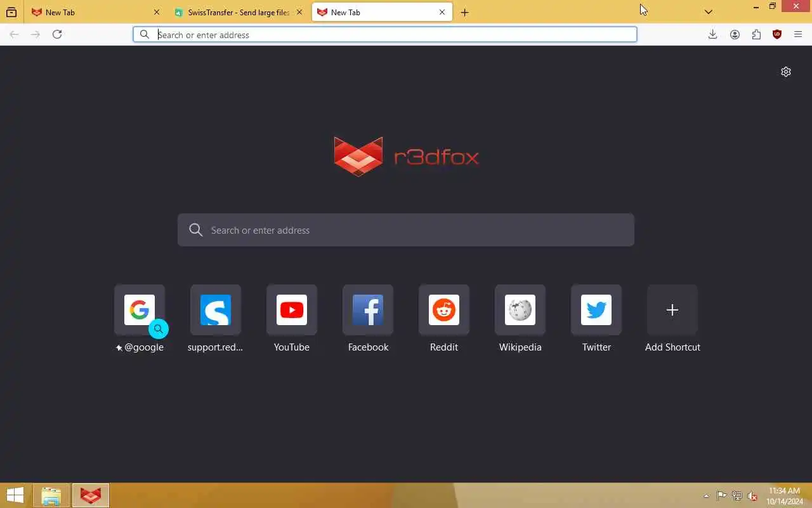Open the application hamburger menu

click(798, 34)
